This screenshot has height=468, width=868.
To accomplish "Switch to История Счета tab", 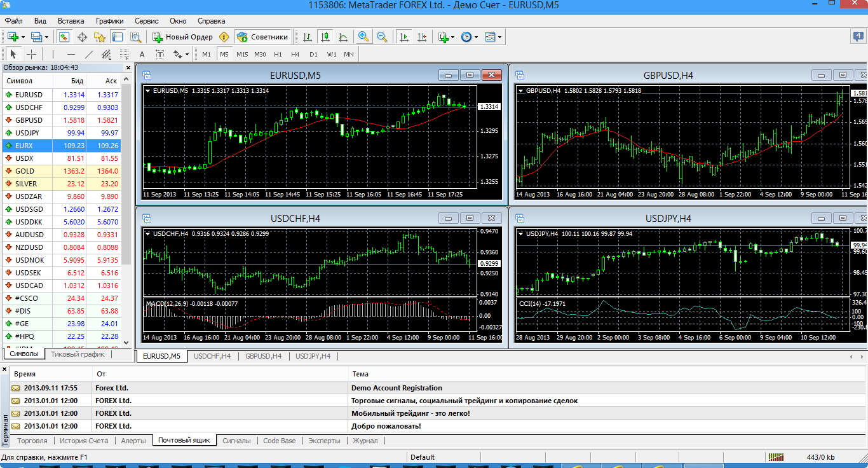I will tap(85, 441).
